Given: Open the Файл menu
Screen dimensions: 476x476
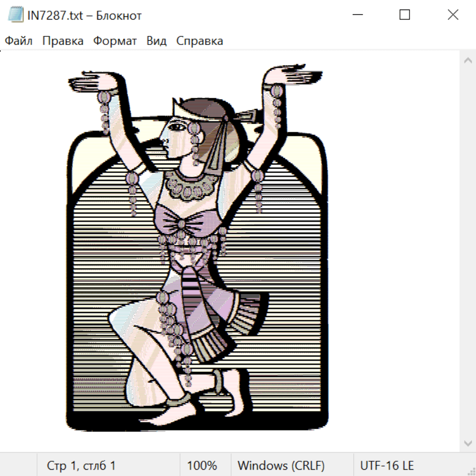Looking at the screenshot, I should (x=19, y=41).
